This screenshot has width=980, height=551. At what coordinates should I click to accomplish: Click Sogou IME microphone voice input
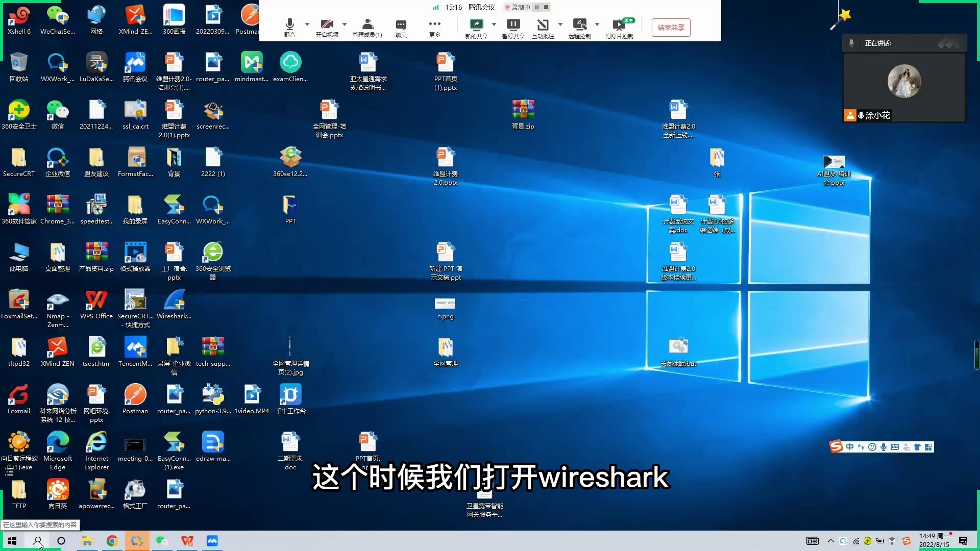click(x=884, y=447)
